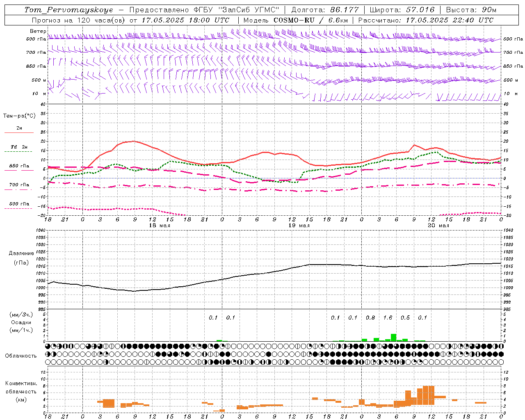Click the 'Ветер' wind panel label
This screenshot has width=525, height=420.
pos(38,31)
